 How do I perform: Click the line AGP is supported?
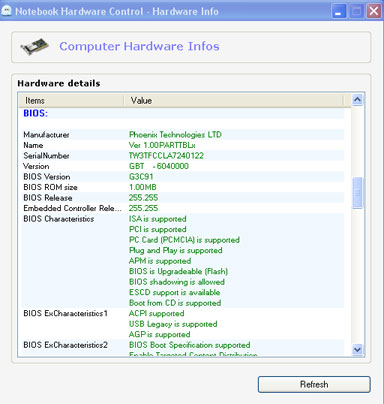point(160,334)
